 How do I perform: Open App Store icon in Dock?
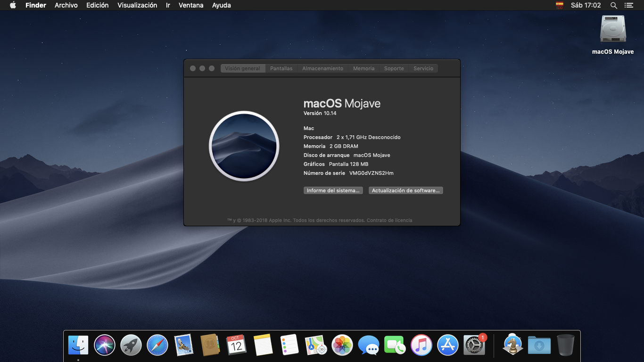tap(448, 345)
